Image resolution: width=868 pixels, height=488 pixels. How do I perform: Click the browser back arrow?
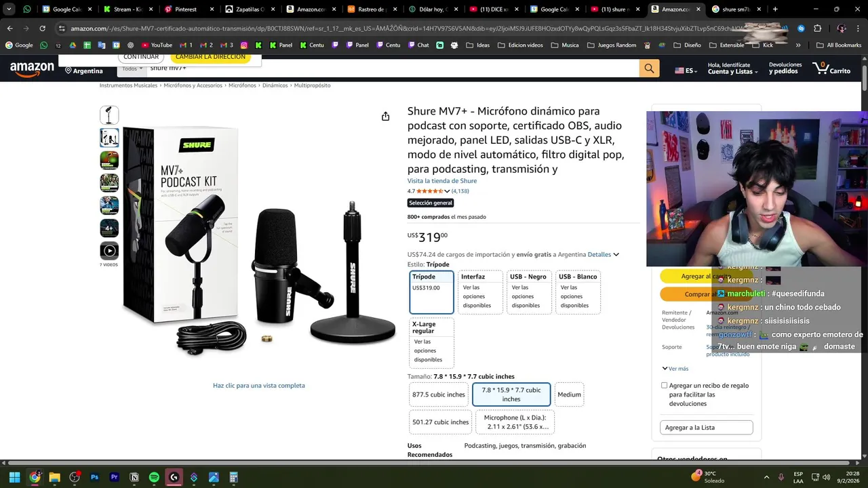(x=9, y=28)
